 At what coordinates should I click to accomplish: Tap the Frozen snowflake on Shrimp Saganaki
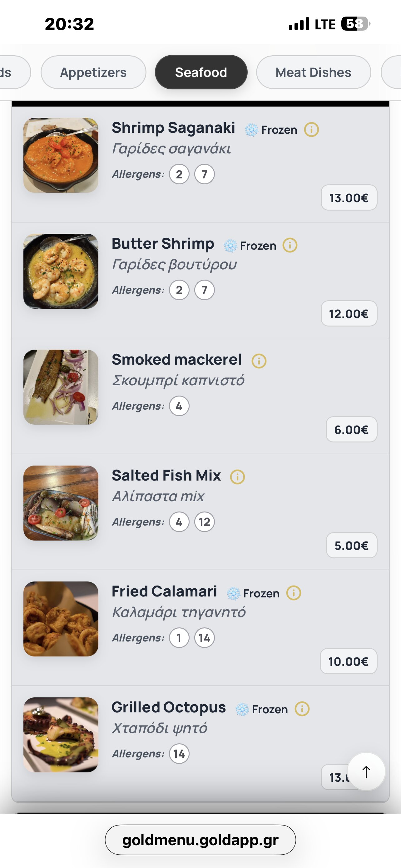point(251,130)
